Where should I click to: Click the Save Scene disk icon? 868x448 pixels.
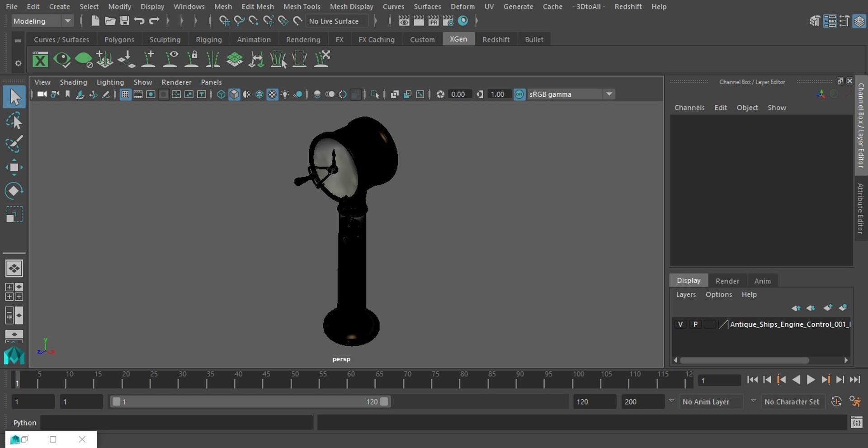pyautogui.click(x=124, y=21)
